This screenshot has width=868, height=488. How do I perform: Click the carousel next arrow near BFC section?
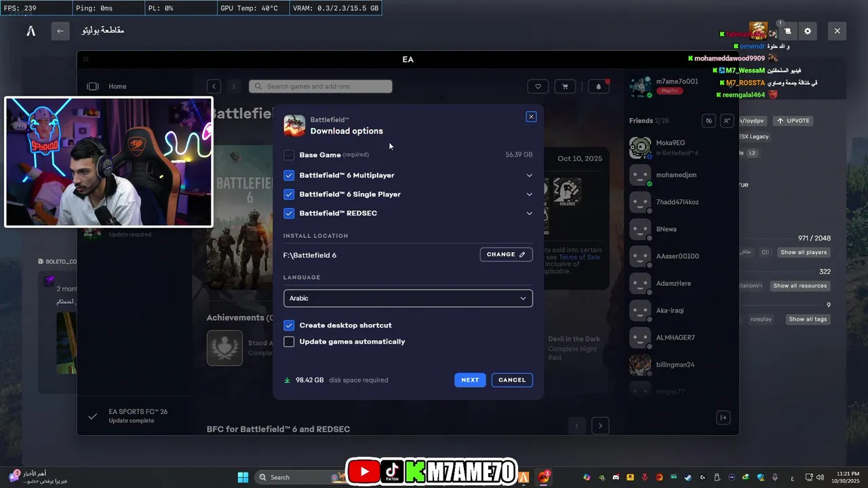600,426
